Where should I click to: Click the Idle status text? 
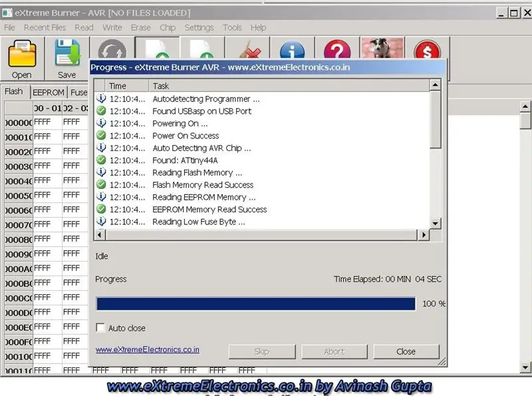102,256
